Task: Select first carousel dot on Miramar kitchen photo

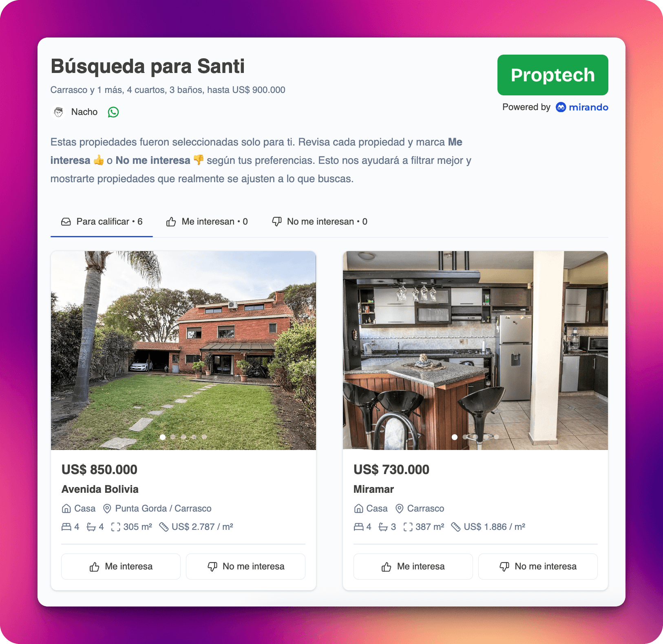Action: [x=455, y=437]
